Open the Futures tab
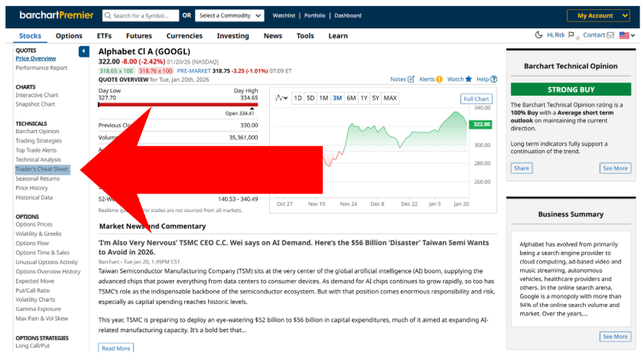The image size is (644, 359). pos(138,36)
